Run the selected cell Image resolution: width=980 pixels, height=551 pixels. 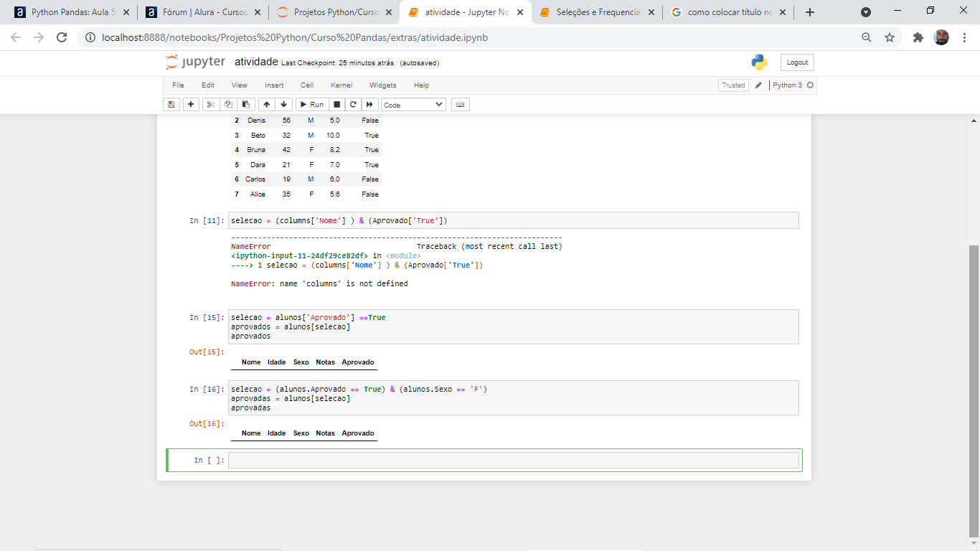311,105
